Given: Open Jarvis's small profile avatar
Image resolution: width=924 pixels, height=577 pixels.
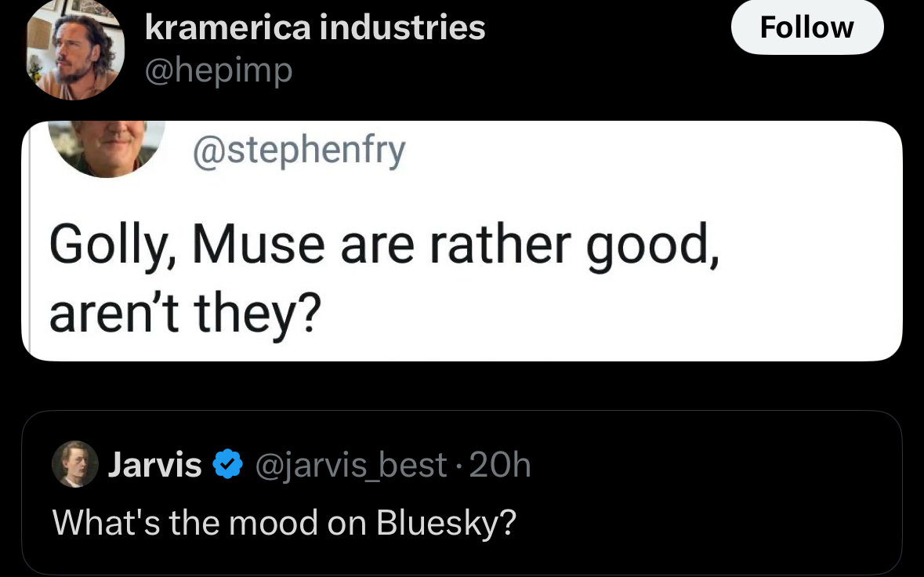Looking at the screenshot, I should tap(75, 464).
